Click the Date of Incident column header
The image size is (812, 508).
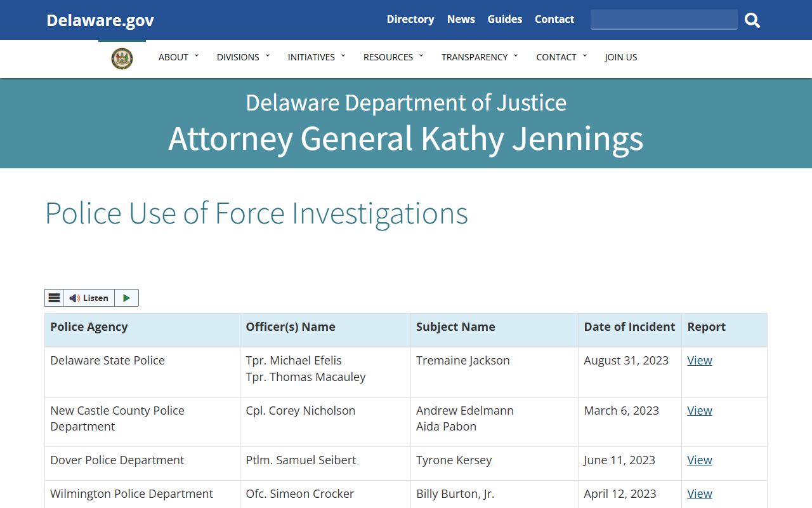[630, 330]
